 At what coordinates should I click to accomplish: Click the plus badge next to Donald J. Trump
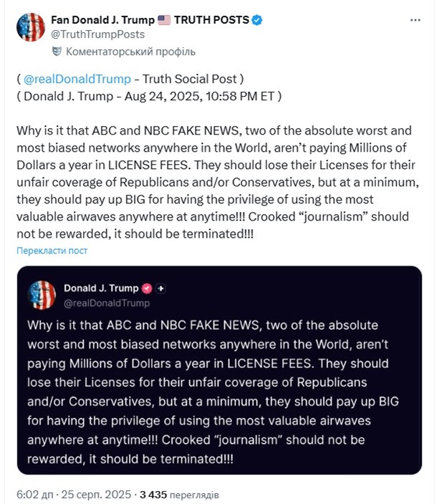click(x=160, y=289)
